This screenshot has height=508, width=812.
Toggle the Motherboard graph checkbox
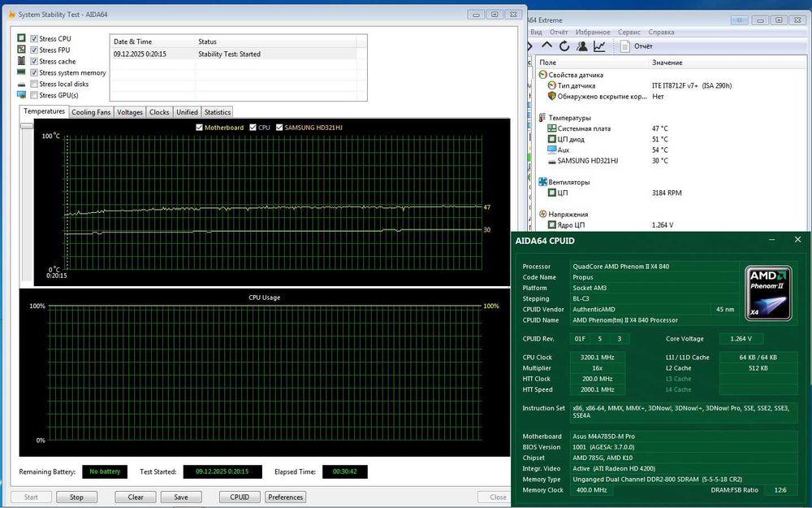point(200,128)
